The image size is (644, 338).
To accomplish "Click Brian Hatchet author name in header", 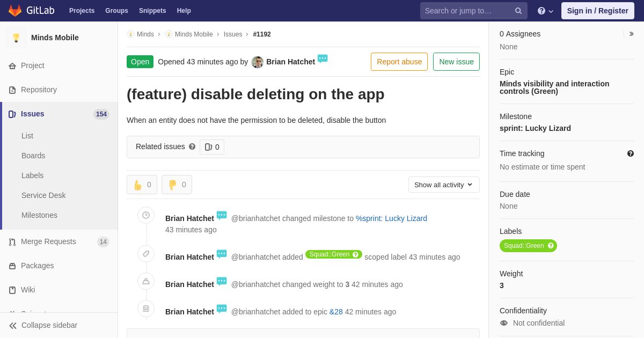I will [290, 62].
